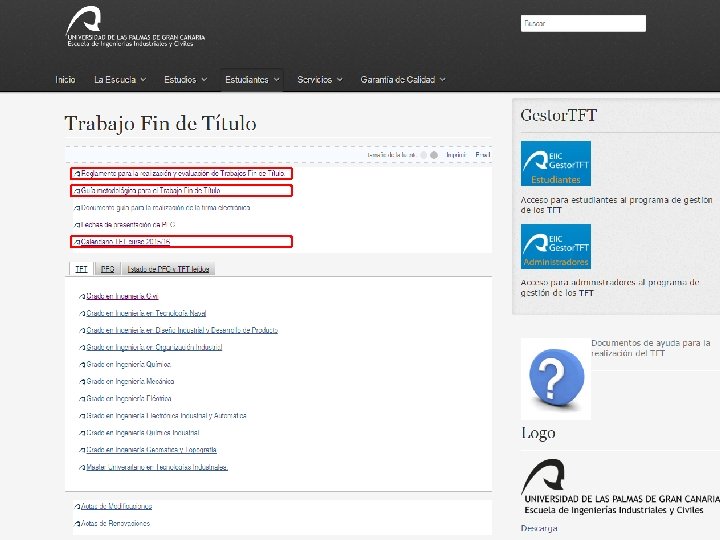This screenshot has height=540, width=720.
Task: Expand the La Escuela menu
Action: [x=120, y=79]
